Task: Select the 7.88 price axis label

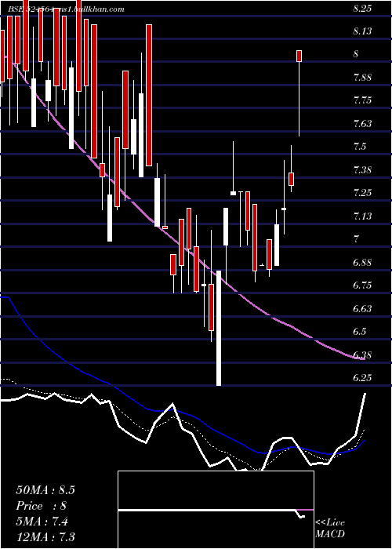Action: click(362, 78)
